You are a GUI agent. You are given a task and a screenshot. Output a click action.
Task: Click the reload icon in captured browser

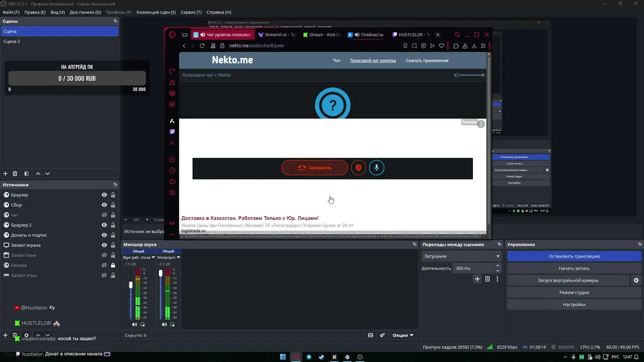202,46
